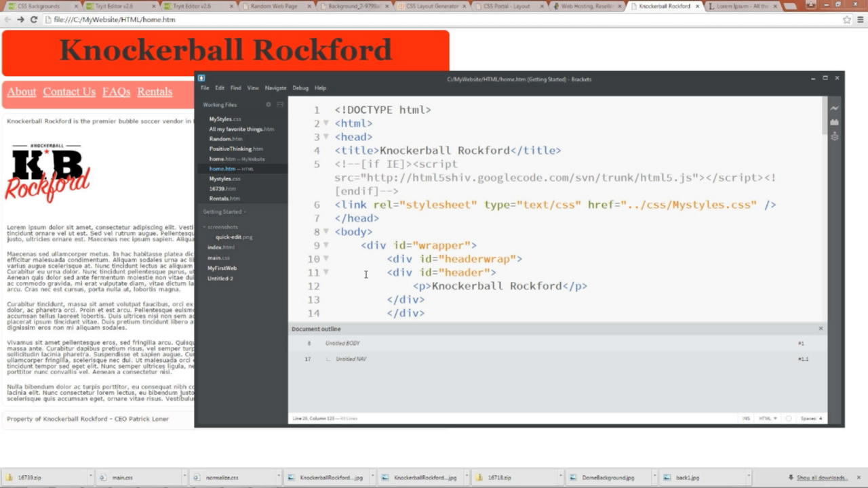Open the Chrome menu icon

tap(861, 20)
